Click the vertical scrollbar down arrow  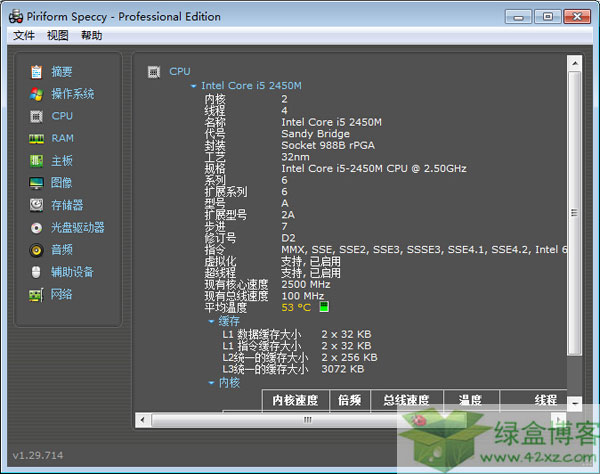click(x=575, y=403)
